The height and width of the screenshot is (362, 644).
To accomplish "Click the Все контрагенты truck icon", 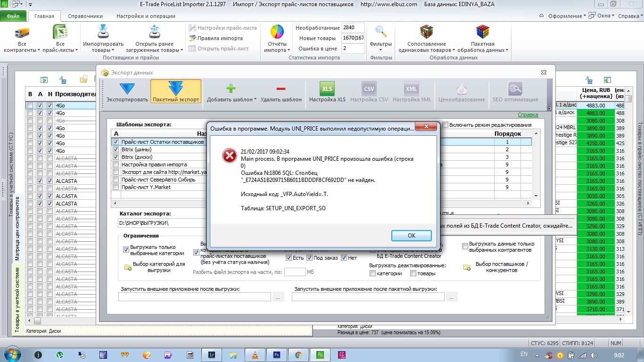I will pos(22,33).
